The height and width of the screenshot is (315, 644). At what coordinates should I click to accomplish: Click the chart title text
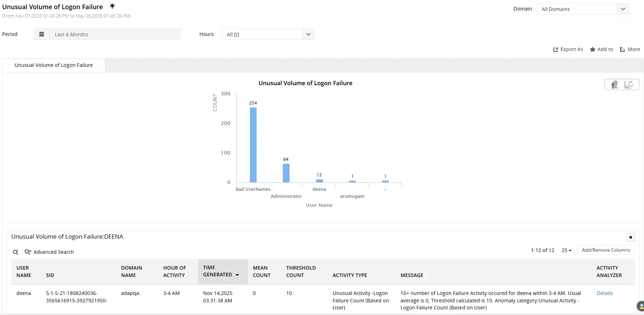[305, 83]
